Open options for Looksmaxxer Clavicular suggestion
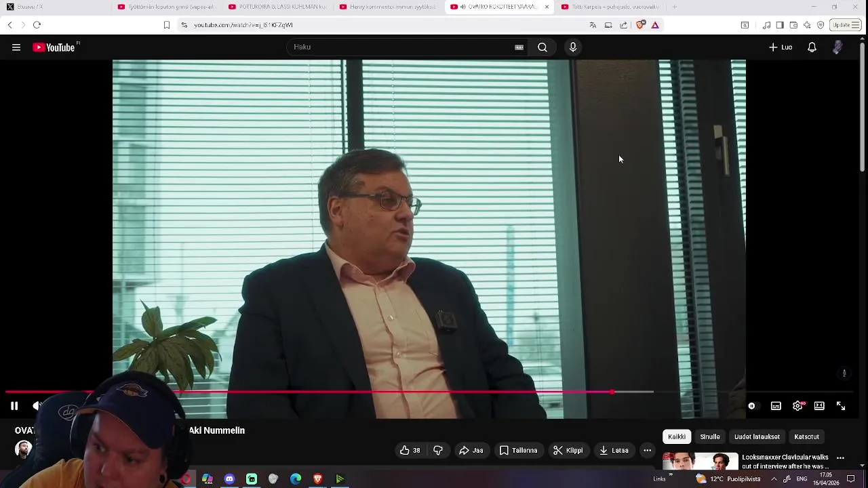The height and width of the screenshot is (488, 868). pos(841,458)
